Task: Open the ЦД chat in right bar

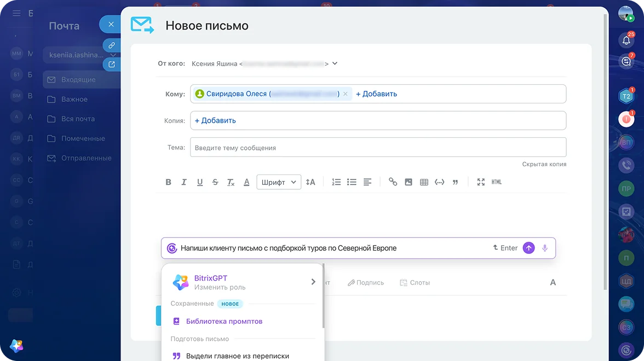Action: point(626,281)
